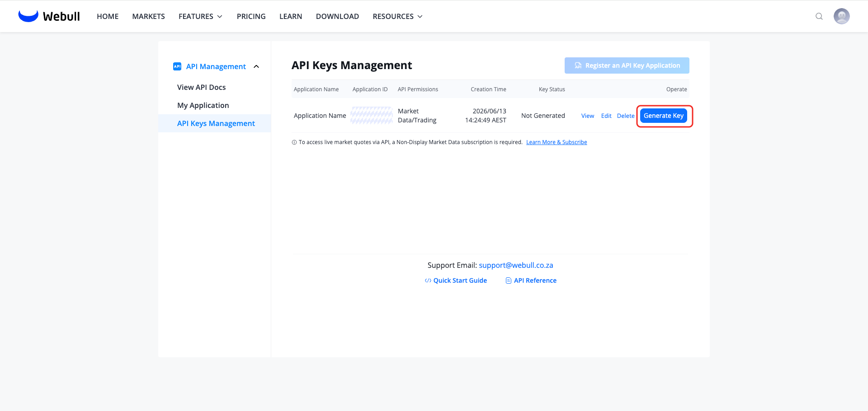Open Learn More & Subscribe link

pyautogui.click(x=557, y=142)
